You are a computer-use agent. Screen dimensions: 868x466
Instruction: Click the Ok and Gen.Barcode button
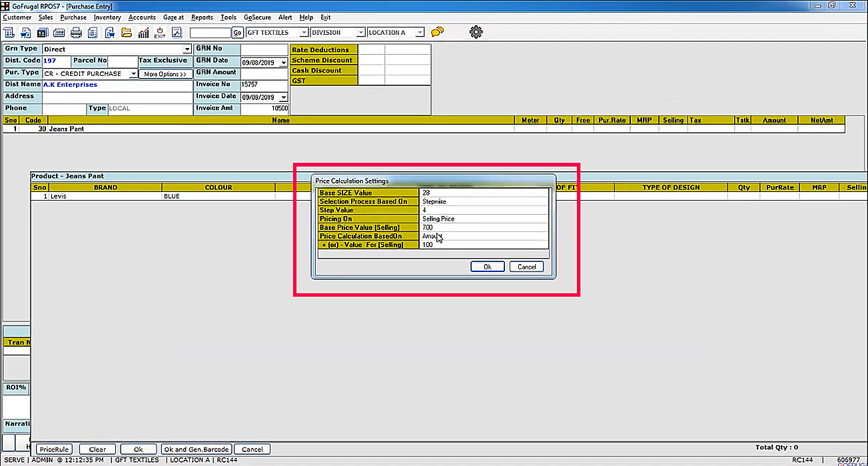197,449
